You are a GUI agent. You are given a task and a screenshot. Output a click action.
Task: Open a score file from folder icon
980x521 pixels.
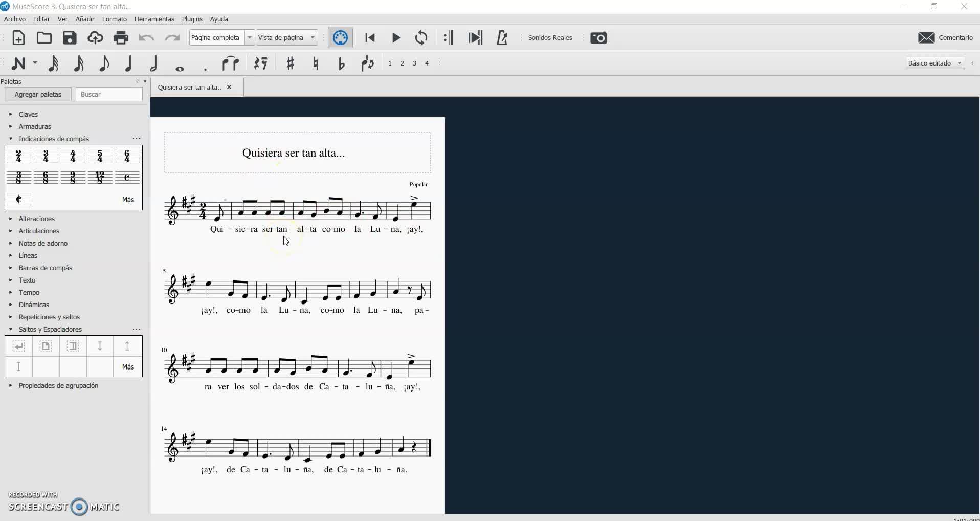pyautogui.click(x=44, y=38)
